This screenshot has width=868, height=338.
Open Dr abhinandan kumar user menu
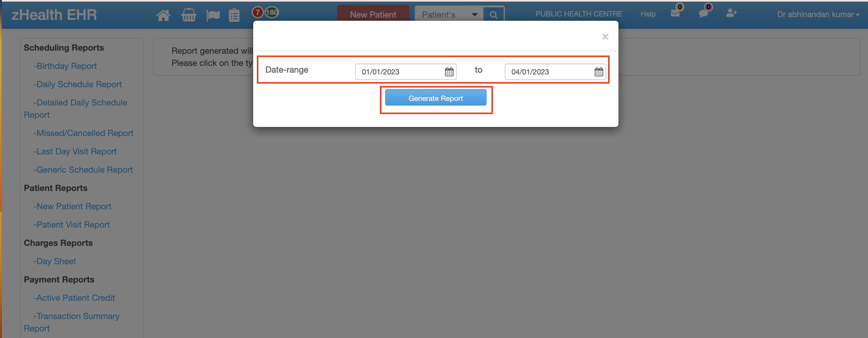[x=818, y=14]
